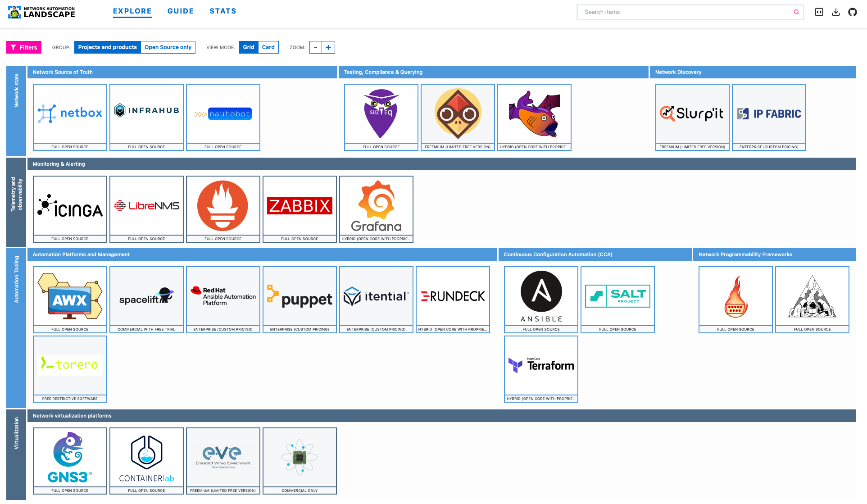The width and height of the screenshot is (867, 504).
Task: Click the IP Fabric network discovery icon
Action: [769, 114]
